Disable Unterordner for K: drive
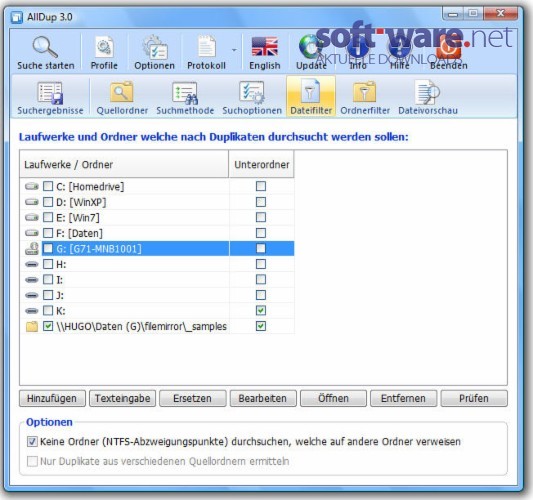 pos(261,310)
